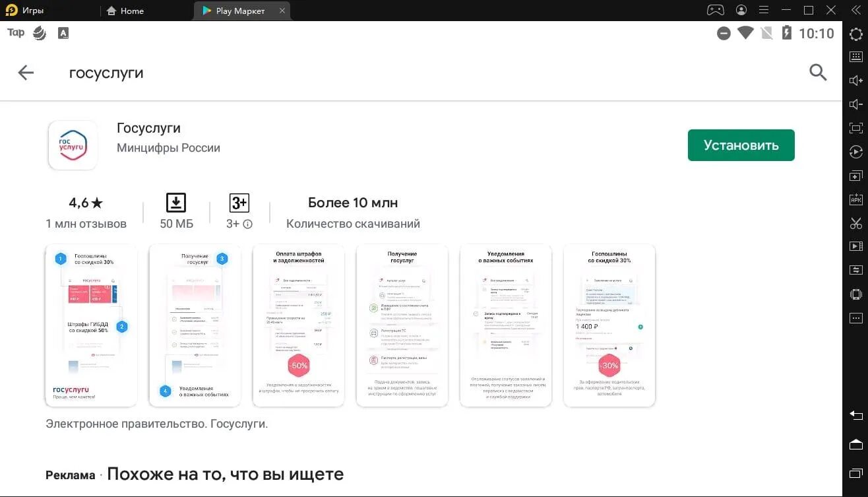Click the госуслуги search query field
868x497 pixels.
click(x=106, y=73)
